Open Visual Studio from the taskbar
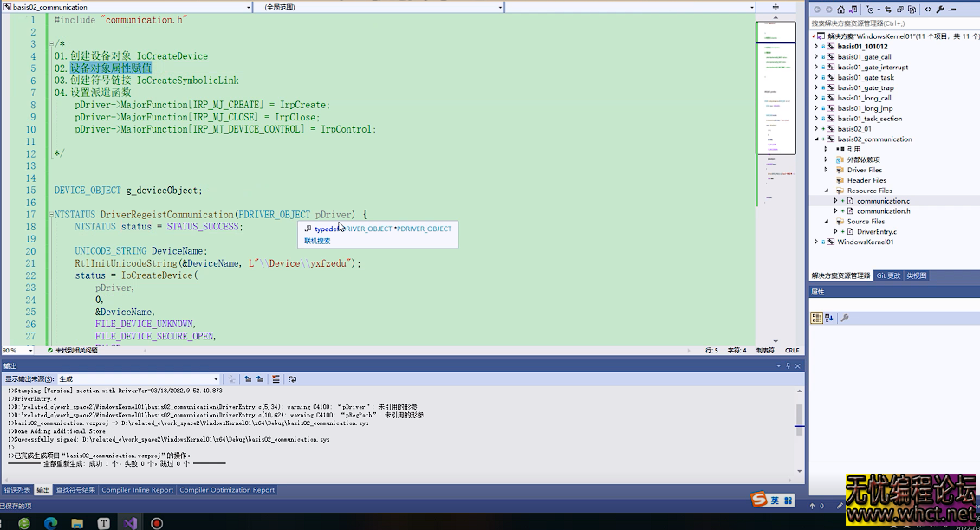This screenshot has height=530, width=980. point(130,523)
